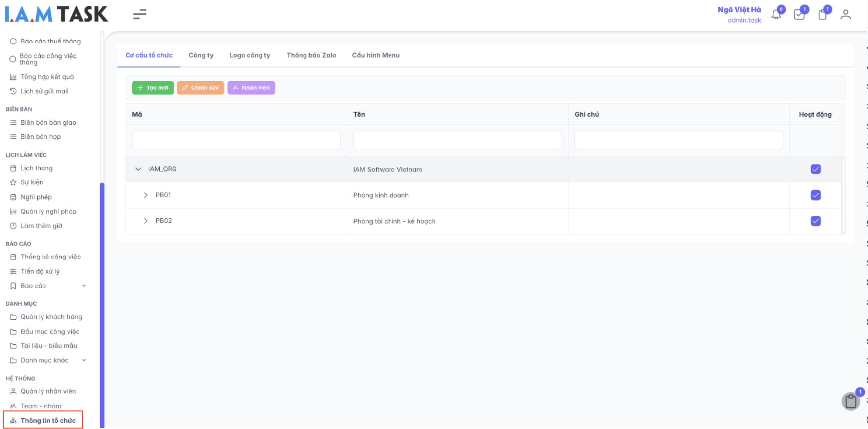The image size is (868, 429).
Task: Open Lịch sử gửi mail in sidebar
Action: click(x=44, y=91)
